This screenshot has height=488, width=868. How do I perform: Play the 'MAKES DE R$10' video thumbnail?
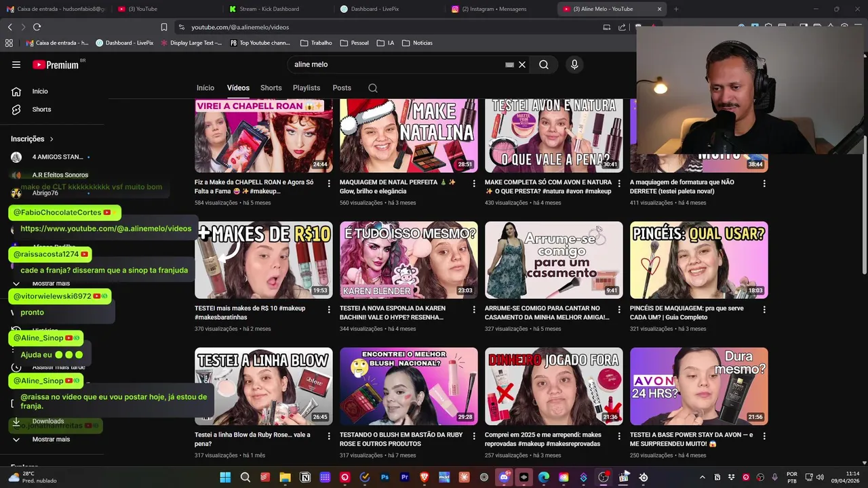click(x=264, y=260)
